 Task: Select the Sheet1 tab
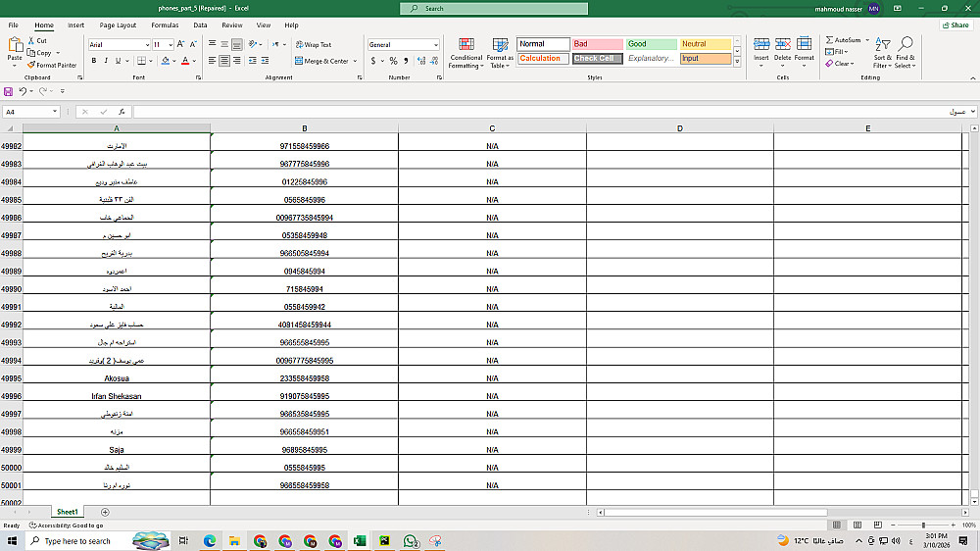coord(68,512)
